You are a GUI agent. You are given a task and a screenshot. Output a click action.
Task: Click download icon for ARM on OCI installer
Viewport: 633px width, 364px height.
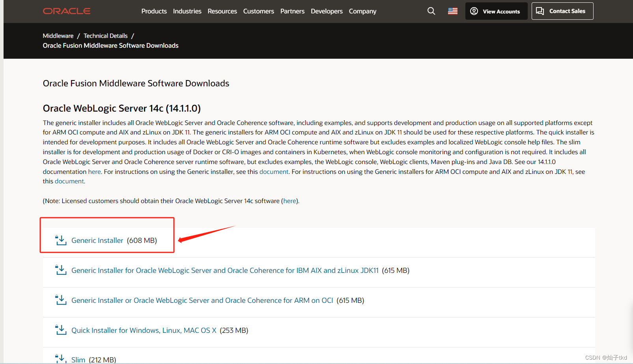coord(61,300)
